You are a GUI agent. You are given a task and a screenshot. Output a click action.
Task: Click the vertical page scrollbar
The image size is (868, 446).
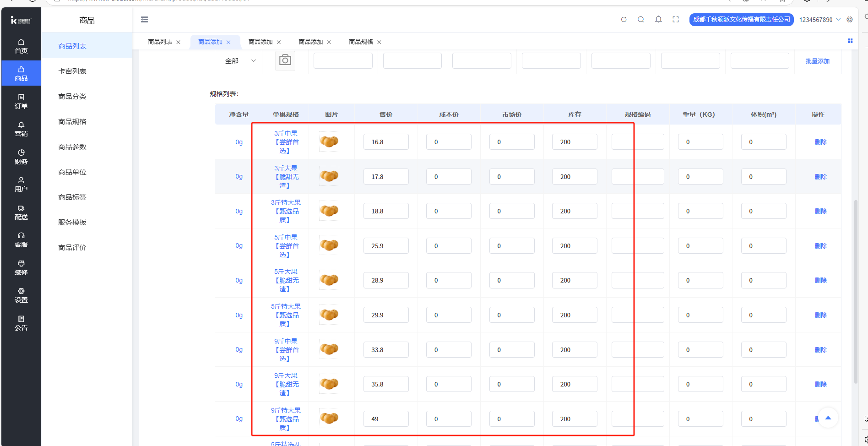click(x=856, y=292)
